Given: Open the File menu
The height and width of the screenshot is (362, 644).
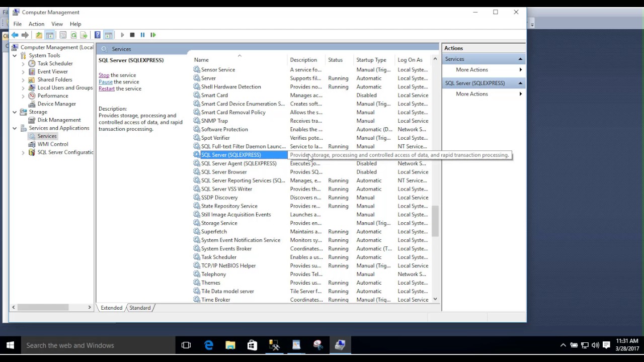Looking at the screenshot, I should coord(17,24).
